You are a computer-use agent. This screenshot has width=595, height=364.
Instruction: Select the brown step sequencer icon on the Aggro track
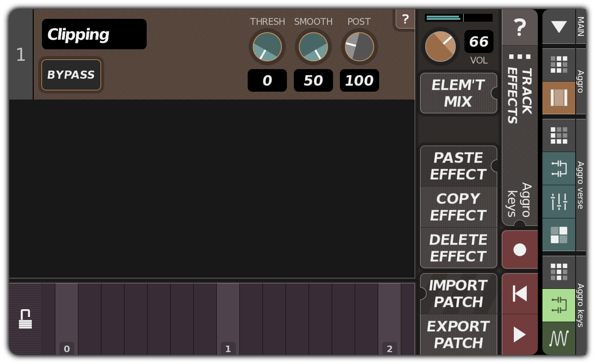[559, 98]
